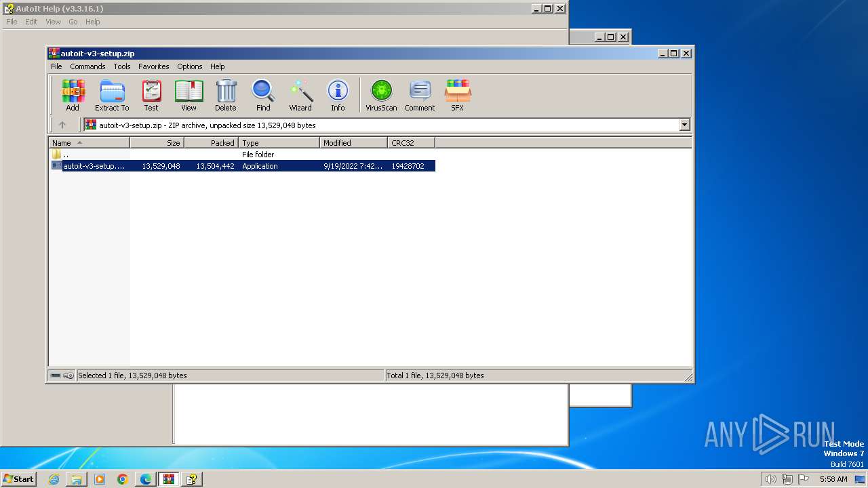Click the Show desktop button
This screenshot has height=488, width=868.
861,479
